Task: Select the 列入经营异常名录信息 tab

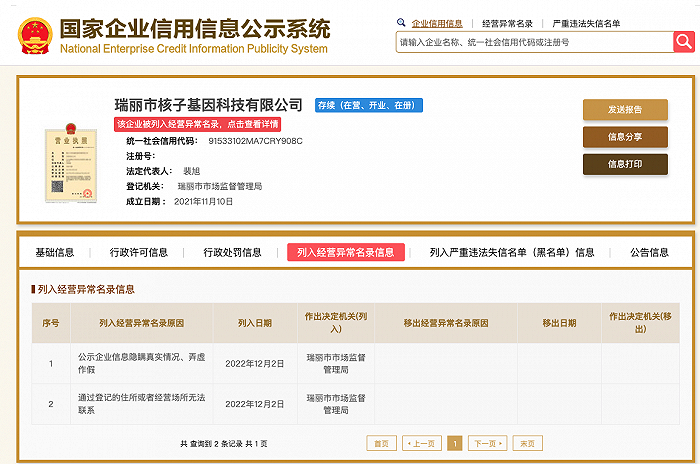Action: (x=346, y=252)
